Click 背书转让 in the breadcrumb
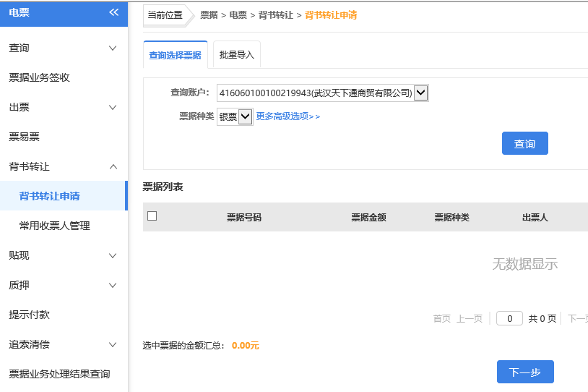The image size is (588, 392). tap(276, 15)
